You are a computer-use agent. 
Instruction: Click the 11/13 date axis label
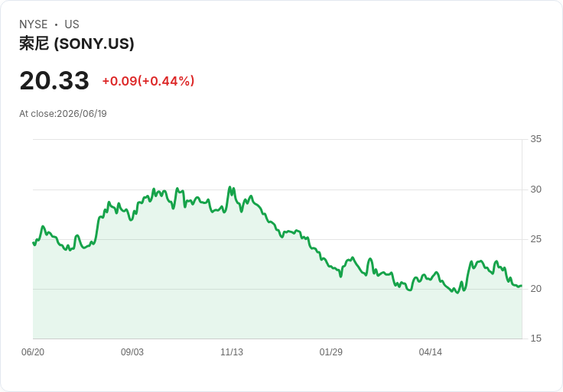point(232,352)
